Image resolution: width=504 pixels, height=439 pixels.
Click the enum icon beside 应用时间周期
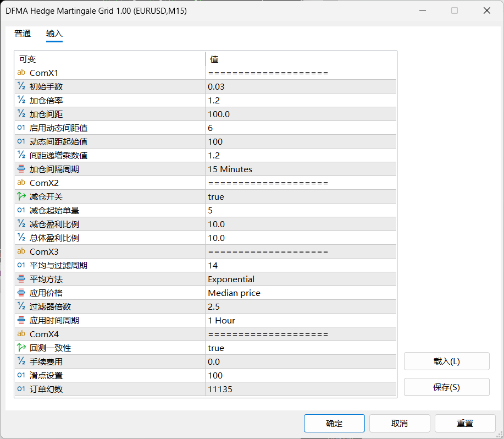pos(21,320)
